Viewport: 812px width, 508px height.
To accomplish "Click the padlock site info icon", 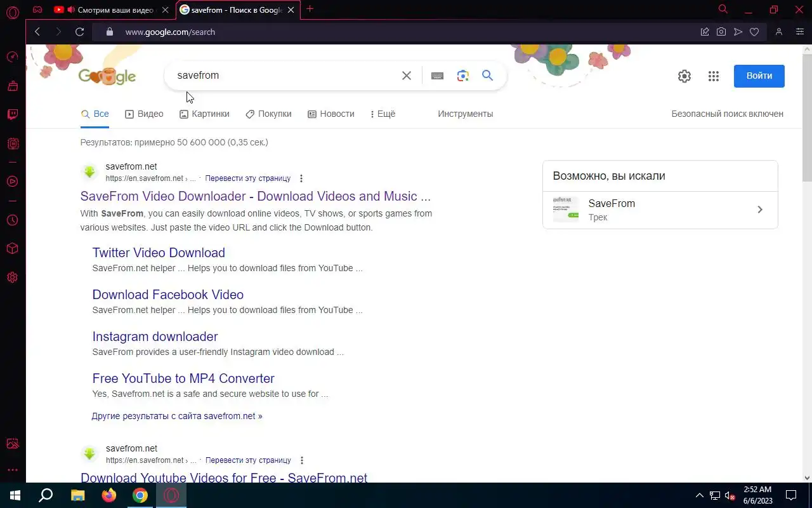I will [109, 32].
